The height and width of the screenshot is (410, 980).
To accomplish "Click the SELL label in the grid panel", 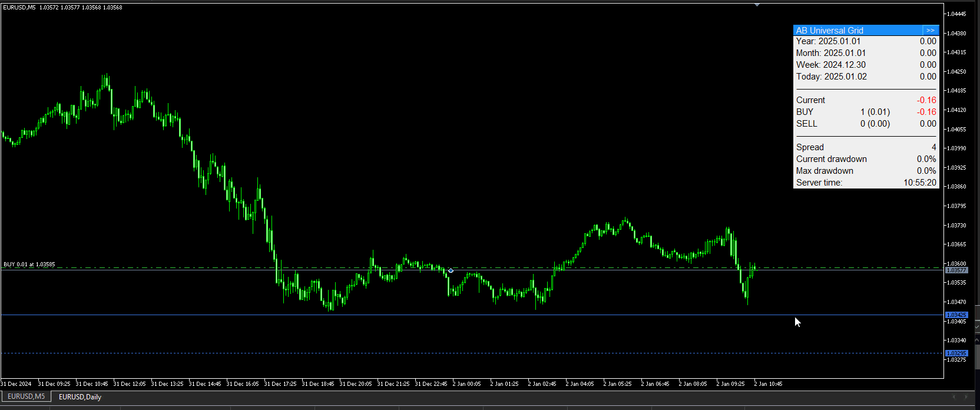I will pyautogui.click(x=807, y=124).
